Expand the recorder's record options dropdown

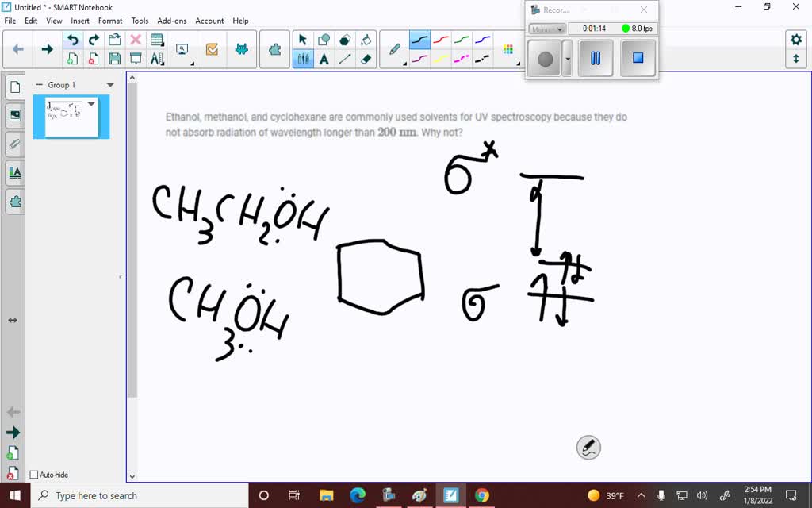[569, 58]
